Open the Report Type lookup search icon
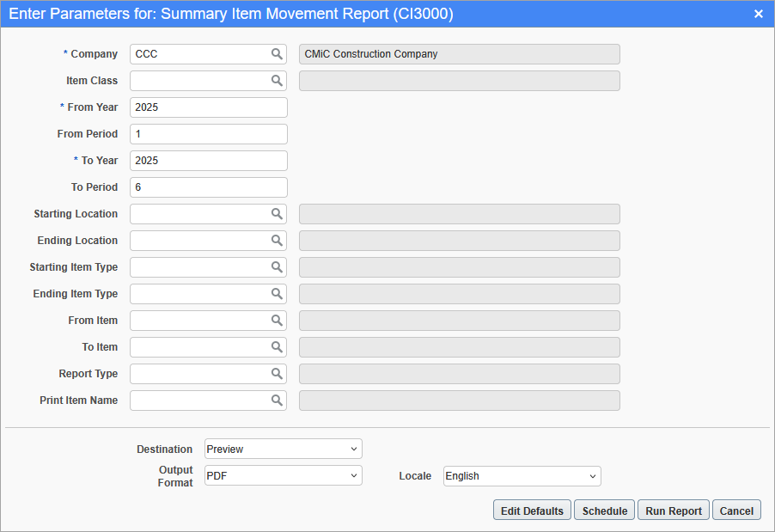Image resolution: width=775 pixels, height=532 pixels. coord(277,373)
